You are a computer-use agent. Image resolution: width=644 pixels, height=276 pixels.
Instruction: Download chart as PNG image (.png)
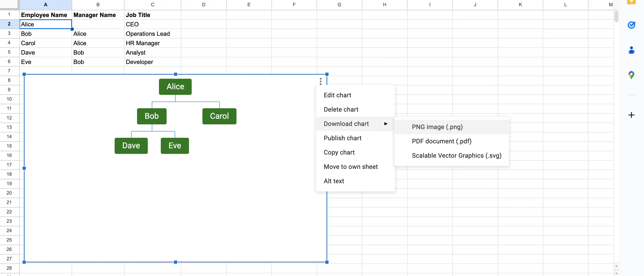pos(451,127)
